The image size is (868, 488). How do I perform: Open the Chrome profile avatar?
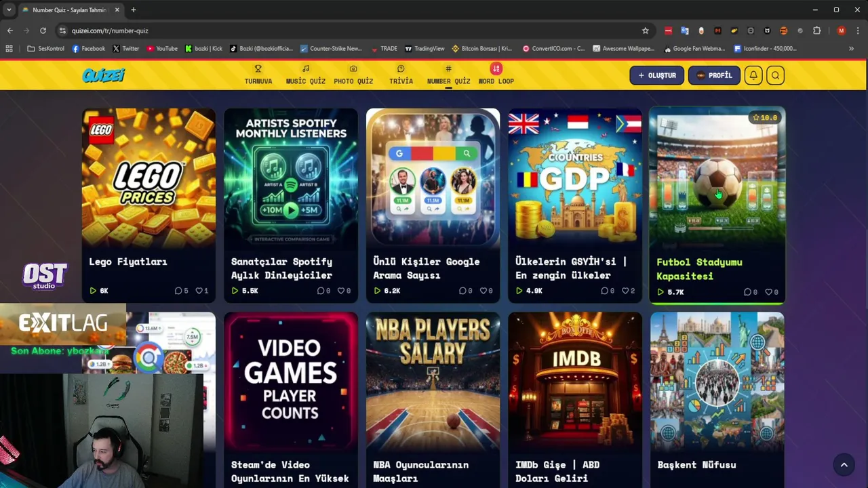tap(842, 30)
